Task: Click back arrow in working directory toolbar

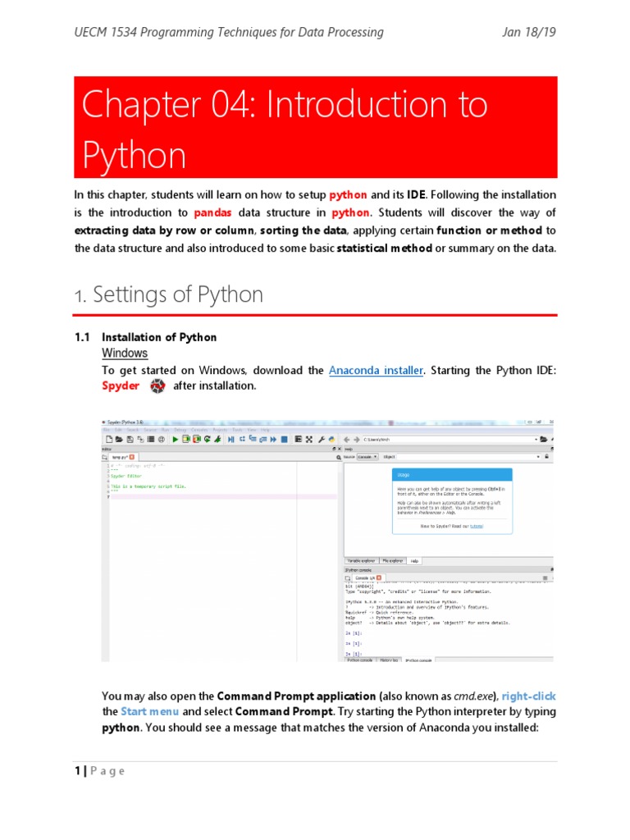Action: tap(347, 440)
